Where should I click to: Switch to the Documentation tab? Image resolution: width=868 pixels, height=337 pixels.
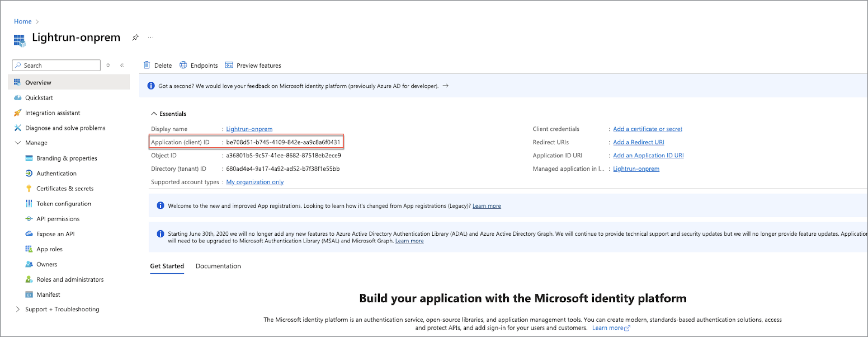[x=218, y=266]
